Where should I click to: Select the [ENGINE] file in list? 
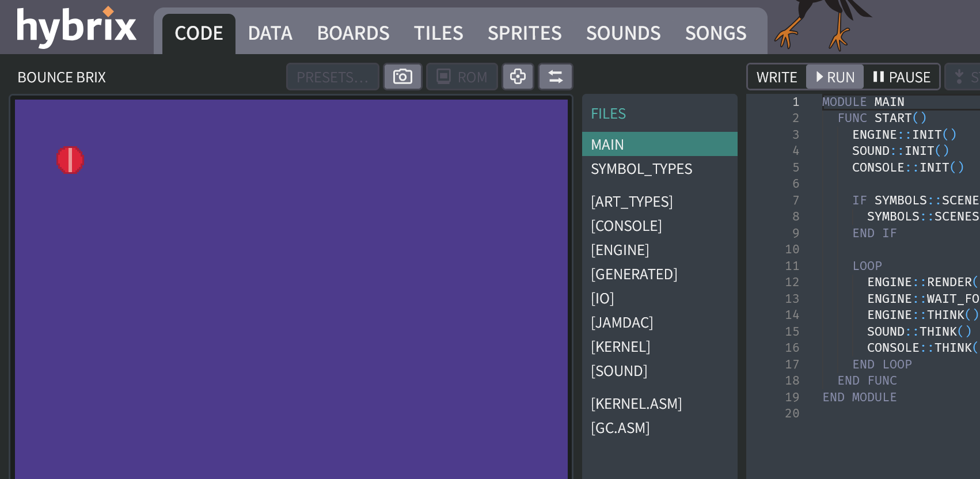[x=620, y=250]
